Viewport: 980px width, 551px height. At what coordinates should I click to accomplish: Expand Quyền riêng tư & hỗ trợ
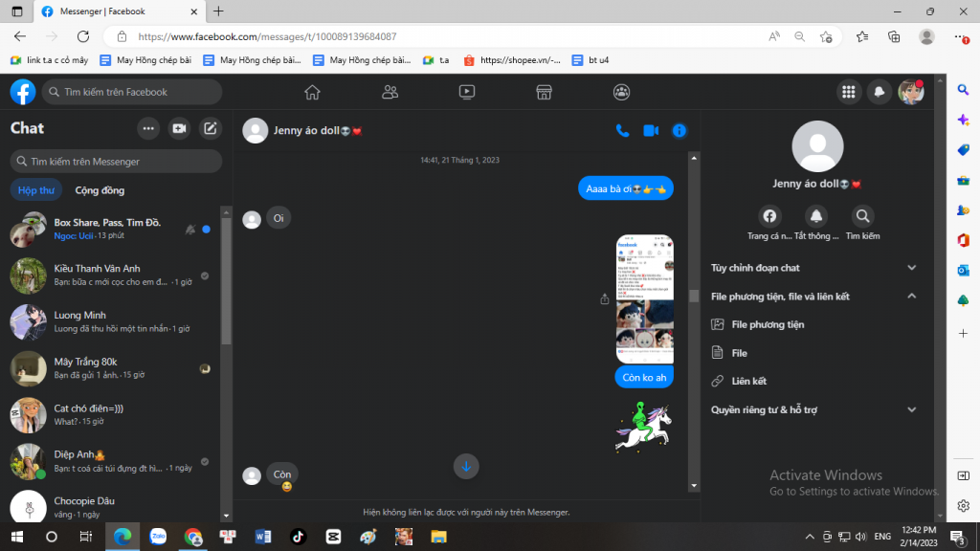[x=911, y=409]
